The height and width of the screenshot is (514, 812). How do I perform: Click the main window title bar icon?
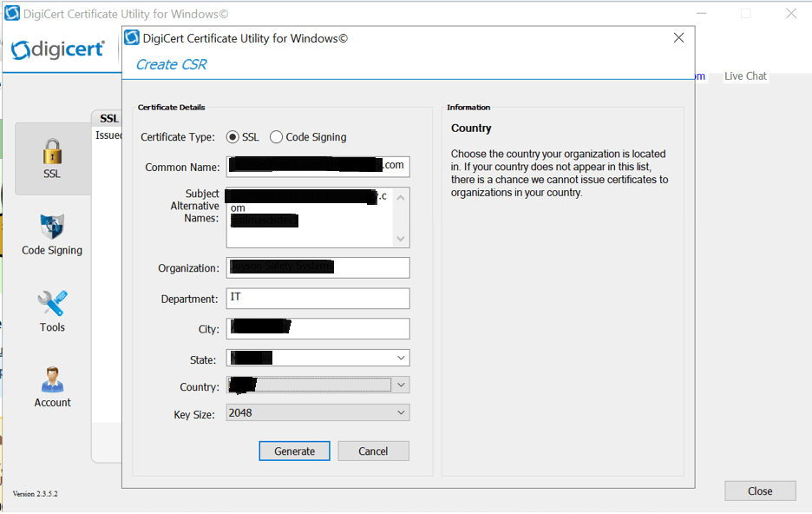12,14
